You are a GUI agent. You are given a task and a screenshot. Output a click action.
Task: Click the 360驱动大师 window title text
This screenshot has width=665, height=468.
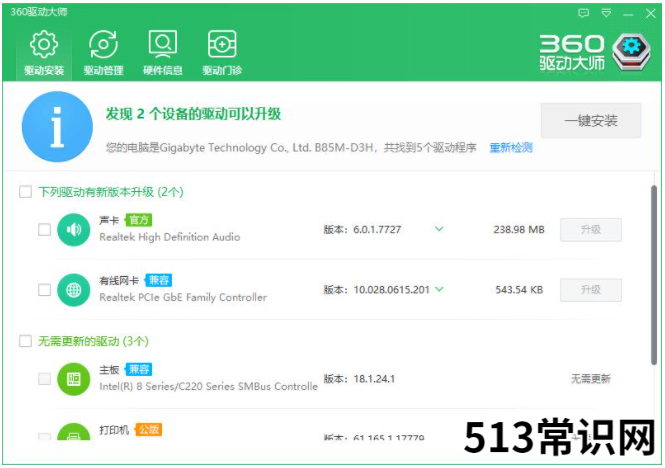39,12
